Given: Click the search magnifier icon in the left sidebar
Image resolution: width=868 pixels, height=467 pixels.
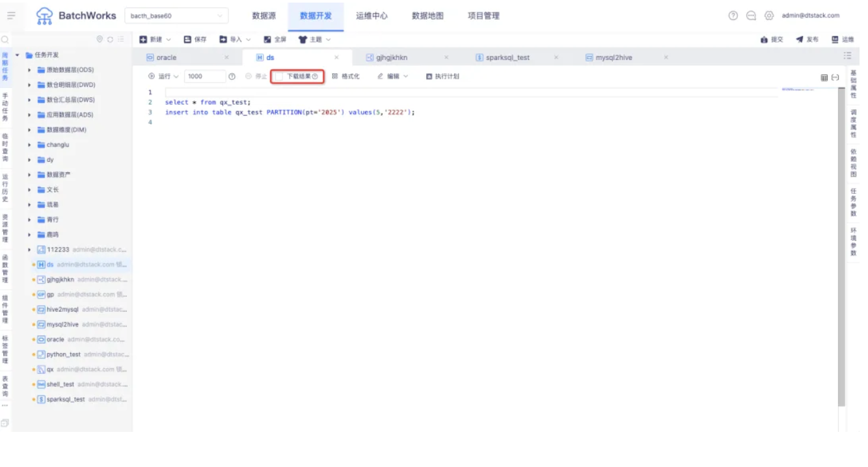Looking at the screenshot, I should coord(5,40).
